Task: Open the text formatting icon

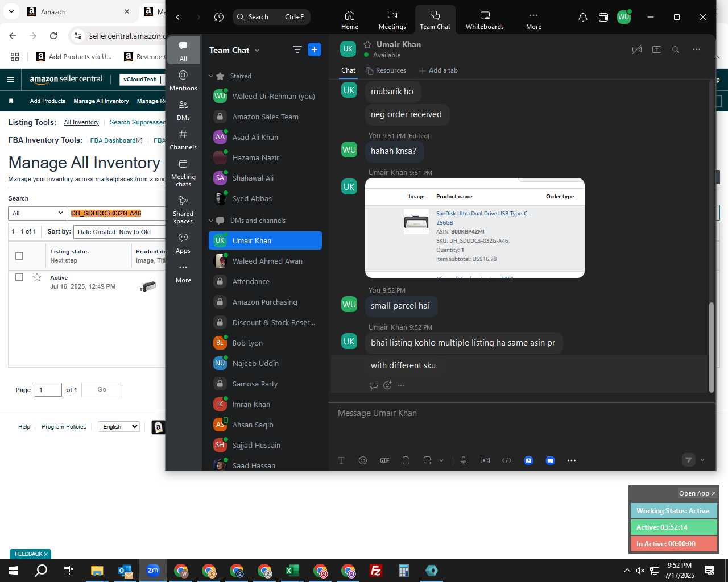Action: 341,460
